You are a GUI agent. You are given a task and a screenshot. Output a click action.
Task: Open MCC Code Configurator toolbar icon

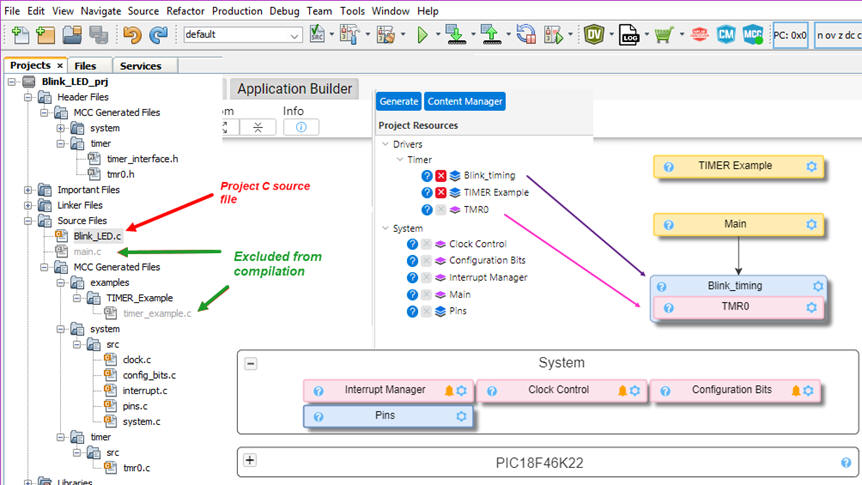753,35
